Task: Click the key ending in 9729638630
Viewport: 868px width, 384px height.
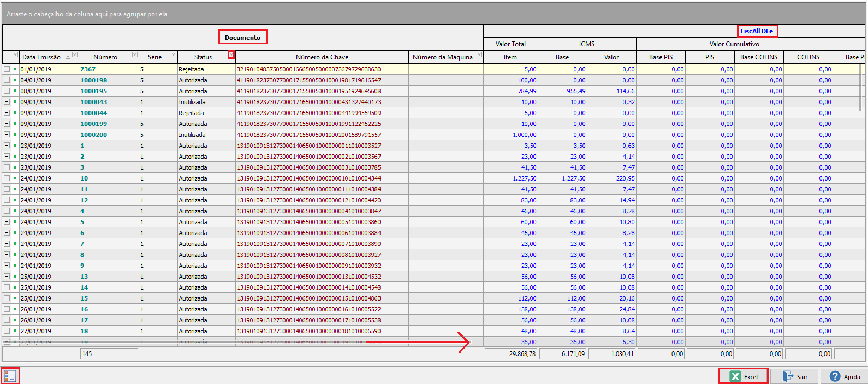Action: [322, 69]
